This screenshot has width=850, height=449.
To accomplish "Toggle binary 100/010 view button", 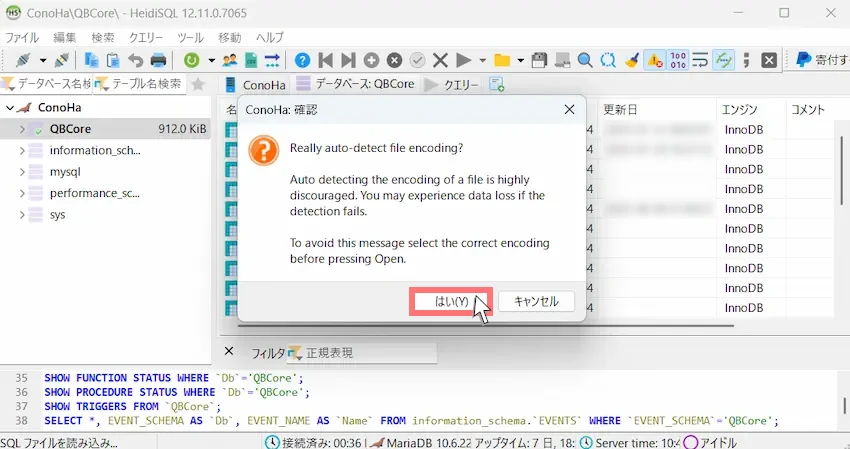I will (678, 60).
